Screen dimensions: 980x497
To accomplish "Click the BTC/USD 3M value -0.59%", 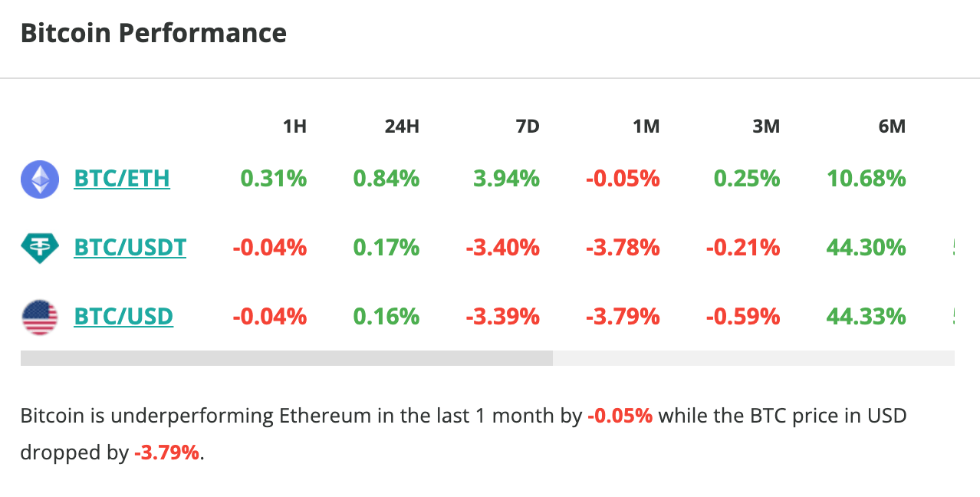I will (742, 317).
